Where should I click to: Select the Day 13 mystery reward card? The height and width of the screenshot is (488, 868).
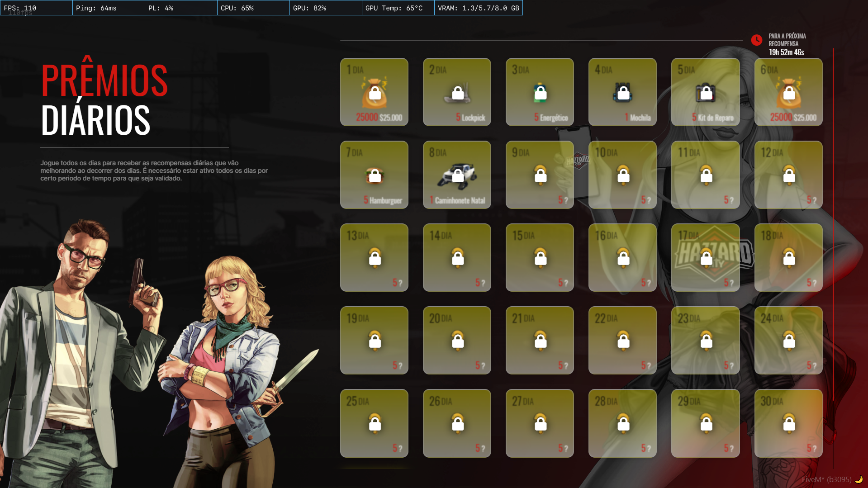click(374, 258)
